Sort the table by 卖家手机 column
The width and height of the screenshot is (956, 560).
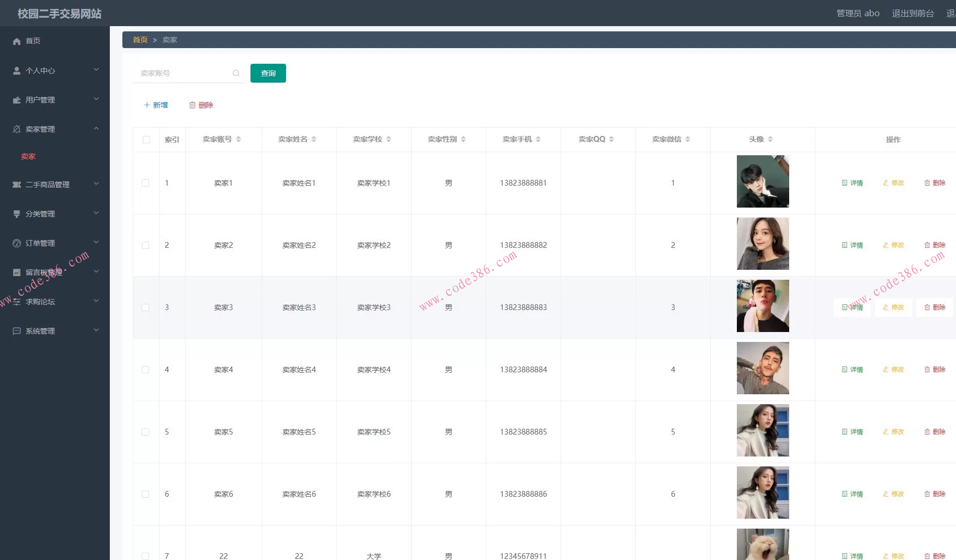pos(538,139)
